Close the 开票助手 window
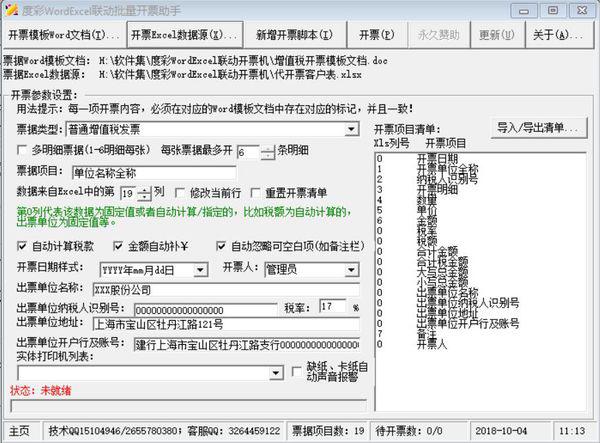Viewport: 600px width, 443px height. [x=582, y=11]
